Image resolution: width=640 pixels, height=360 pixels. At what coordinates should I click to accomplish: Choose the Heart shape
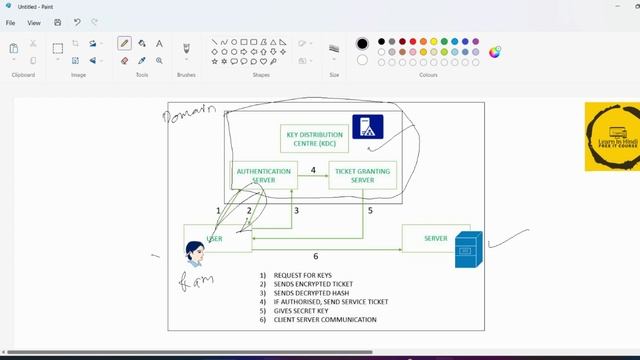point(263,62)
